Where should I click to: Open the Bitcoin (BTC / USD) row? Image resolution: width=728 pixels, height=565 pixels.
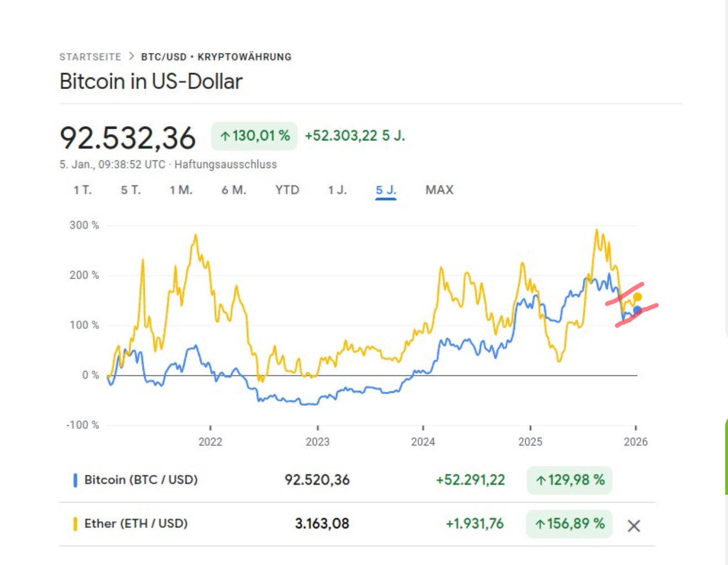point(141,480)
